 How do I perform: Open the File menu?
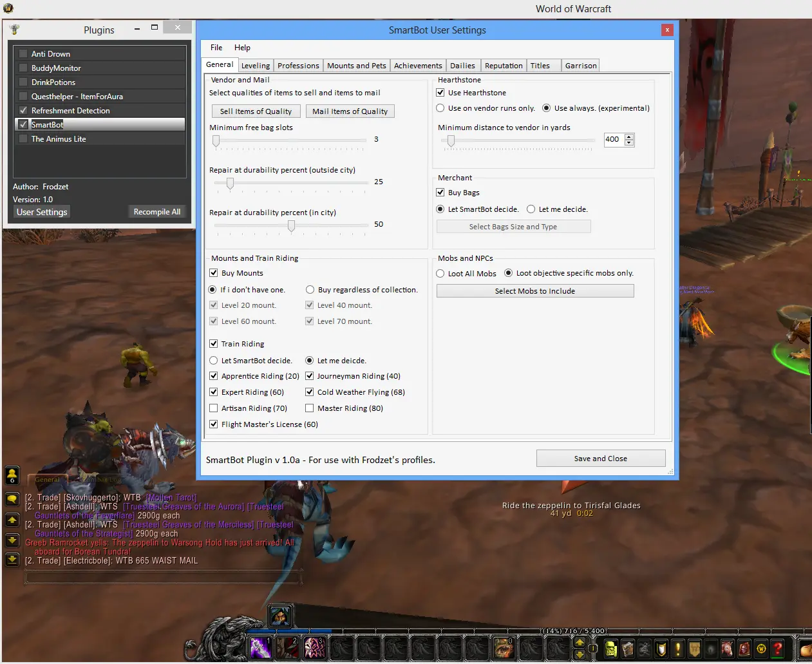(216, 48)
